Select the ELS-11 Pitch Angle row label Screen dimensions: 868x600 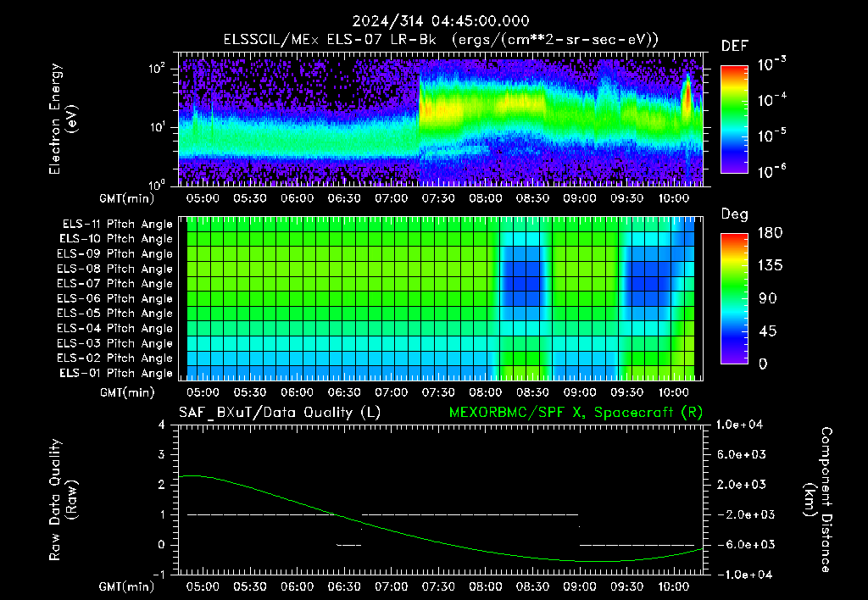(117, 225)
